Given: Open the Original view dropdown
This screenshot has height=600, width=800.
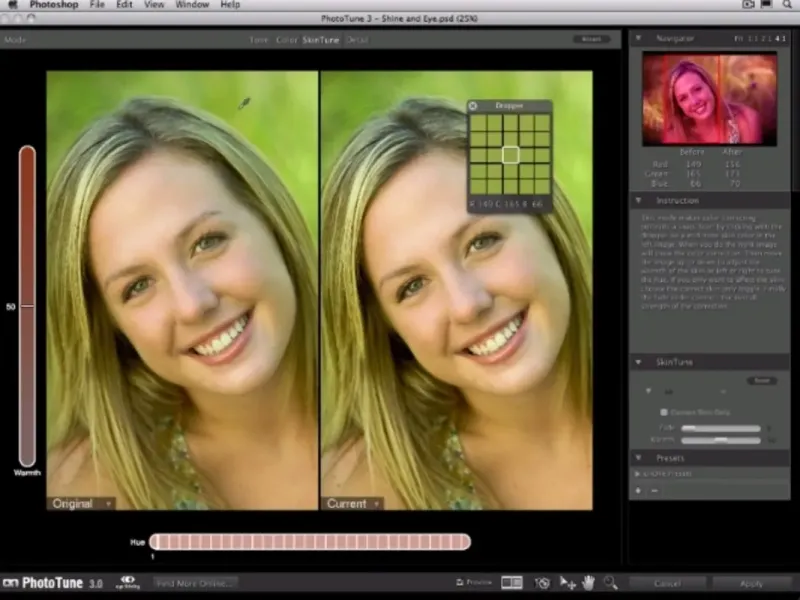Looking at the screenshot, I should point(82,504).
